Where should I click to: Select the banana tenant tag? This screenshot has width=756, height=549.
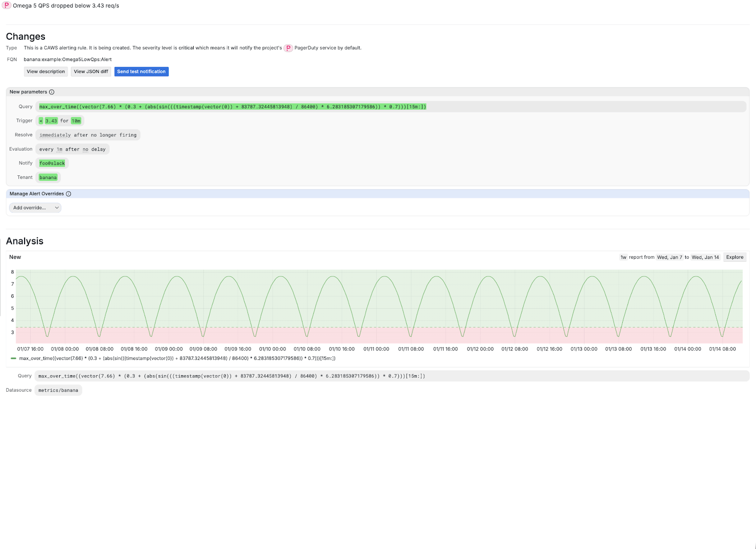pos(48,178)
